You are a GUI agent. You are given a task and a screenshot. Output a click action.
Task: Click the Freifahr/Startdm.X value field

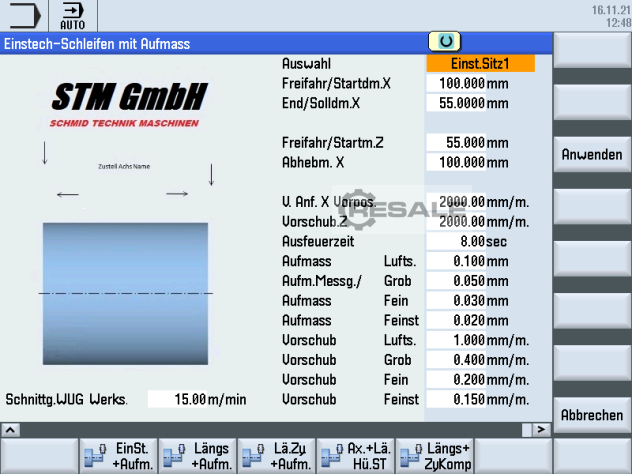coord(456,83)
